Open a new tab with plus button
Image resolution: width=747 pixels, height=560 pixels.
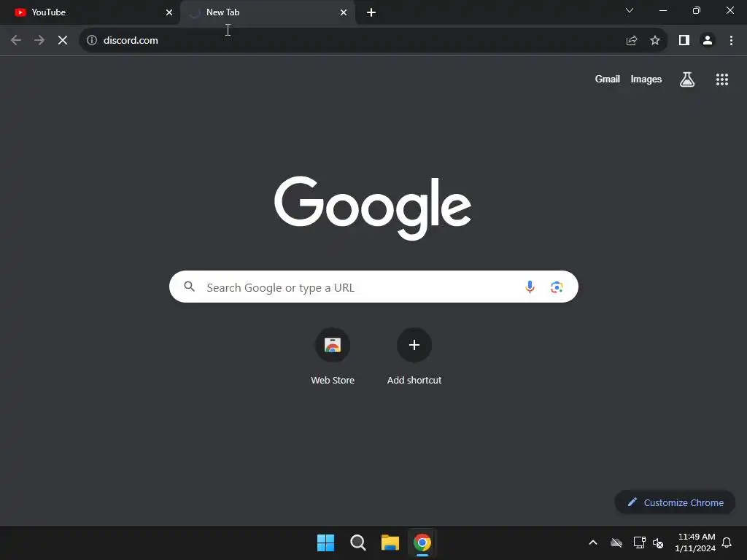[371, 12]
